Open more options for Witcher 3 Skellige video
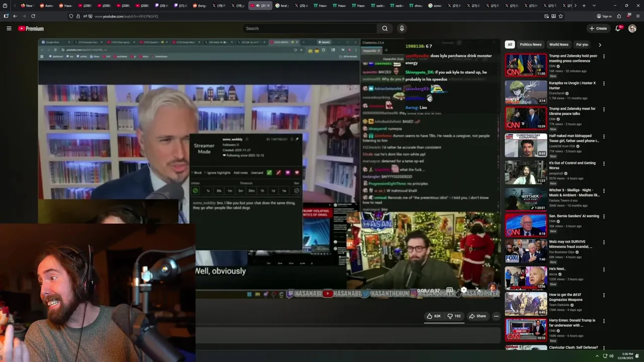The height and width of the screenshot is (362, 644). tap(604, 191)
